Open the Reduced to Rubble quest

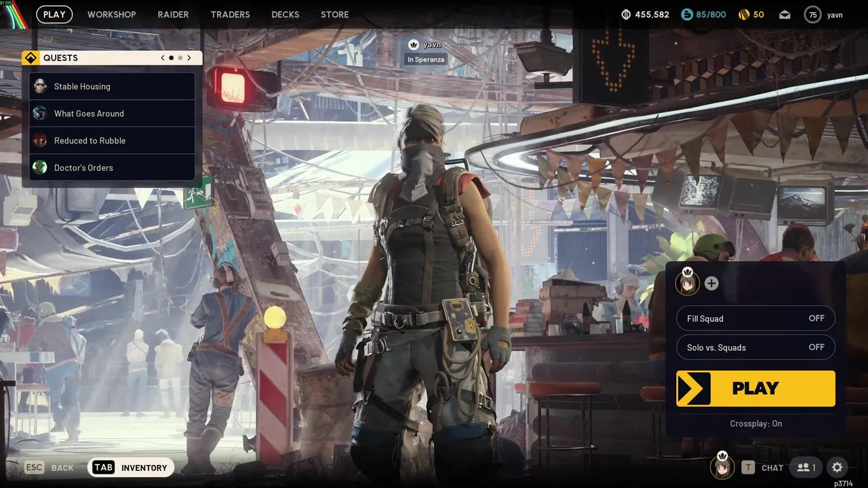(x=112, y=140)
